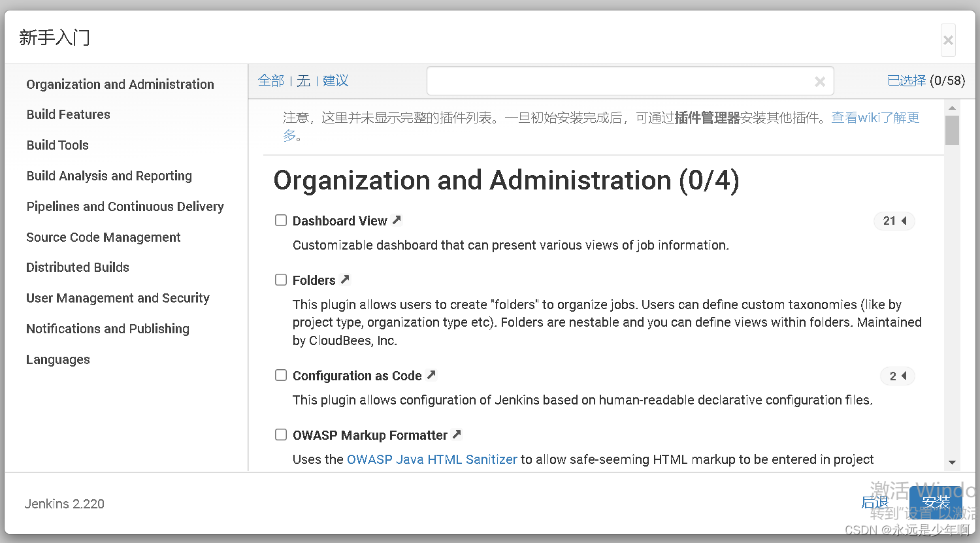Click the Organization and Administration (0/4) heading

[506, 180]
